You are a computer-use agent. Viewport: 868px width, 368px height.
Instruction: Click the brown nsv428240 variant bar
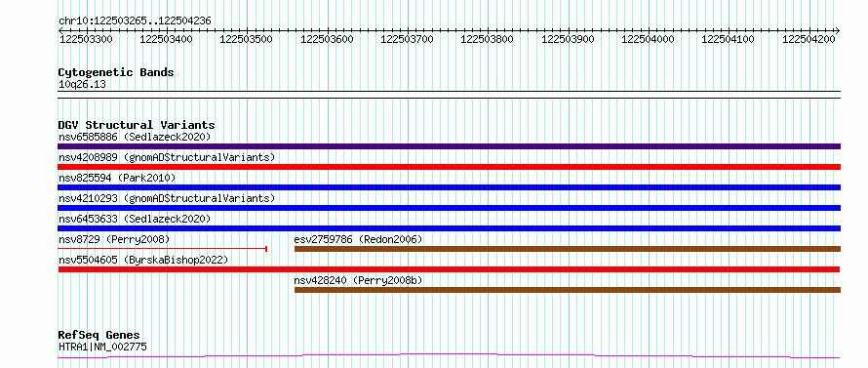568,290
